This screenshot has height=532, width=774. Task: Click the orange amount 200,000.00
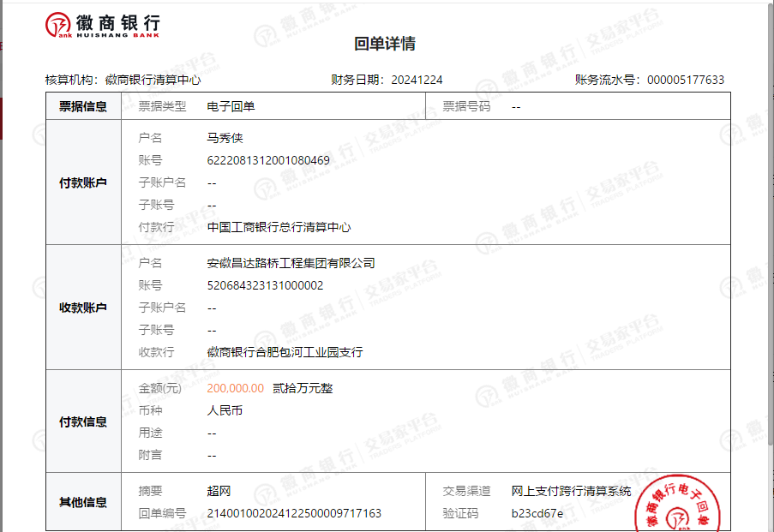pos(235,388)
